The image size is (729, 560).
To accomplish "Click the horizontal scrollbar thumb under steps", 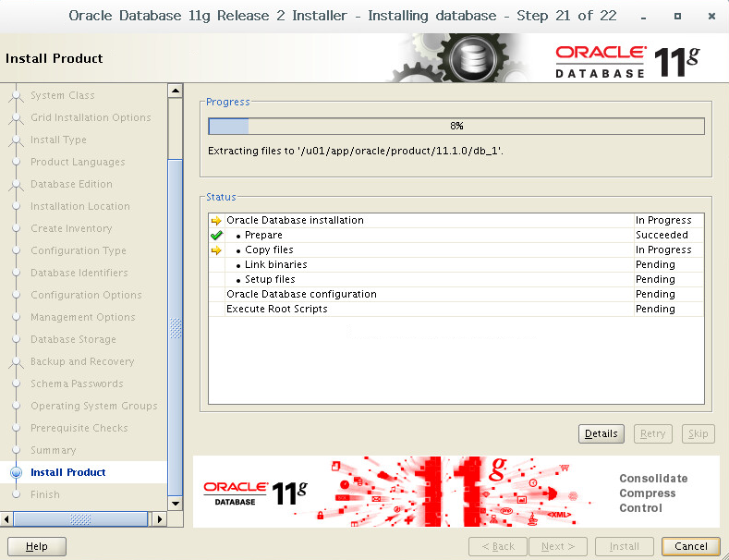I will (x=80, y=518).
